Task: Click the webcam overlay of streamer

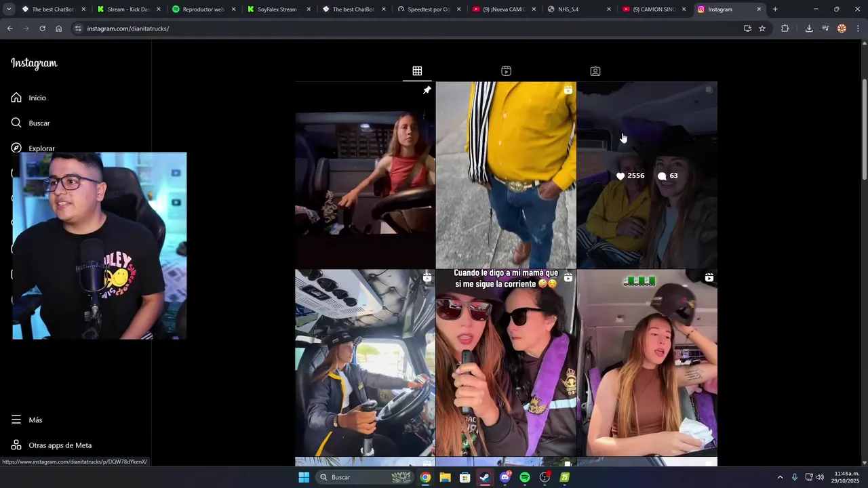Action: 100,245
